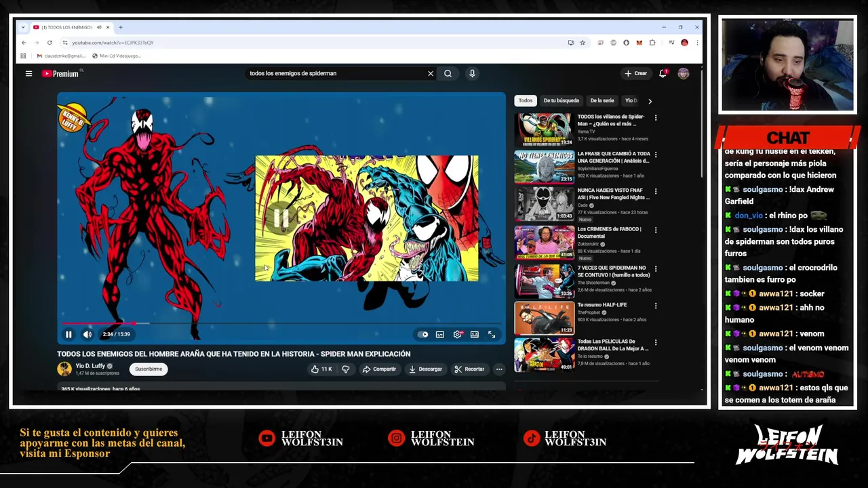Click the 2:34 / 15:39 time display

[116, 334]
